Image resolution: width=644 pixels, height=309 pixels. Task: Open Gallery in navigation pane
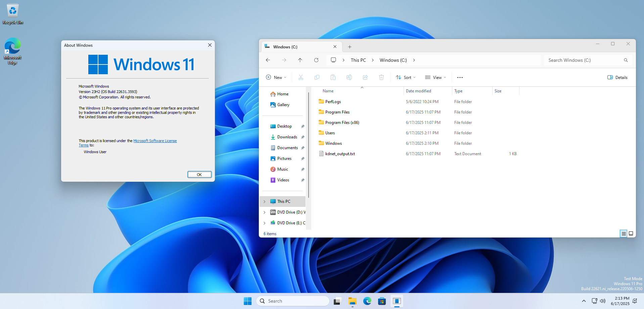point(280,105)
